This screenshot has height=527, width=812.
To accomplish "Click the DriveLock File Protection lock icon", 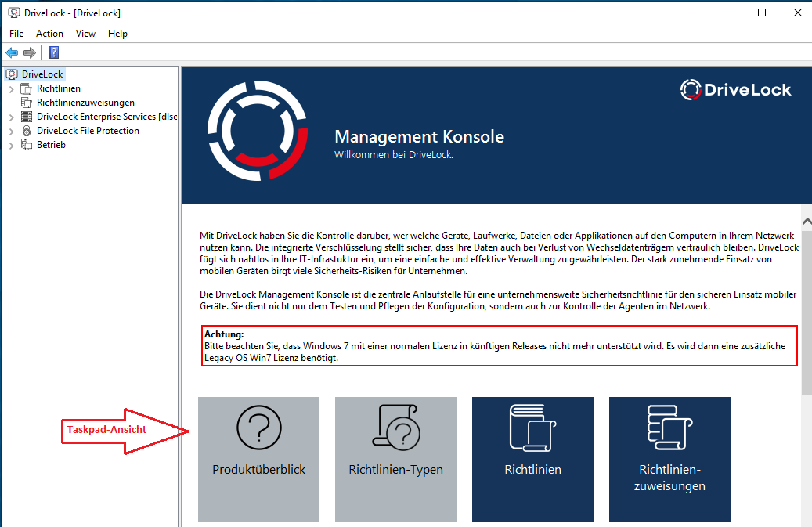I will coord(26,131).
